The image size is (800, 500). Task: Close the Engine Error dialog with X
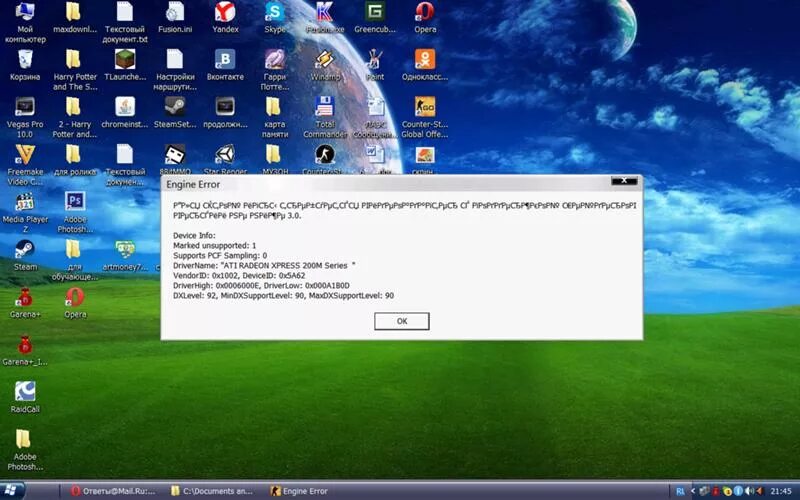(x=624, y=181)
